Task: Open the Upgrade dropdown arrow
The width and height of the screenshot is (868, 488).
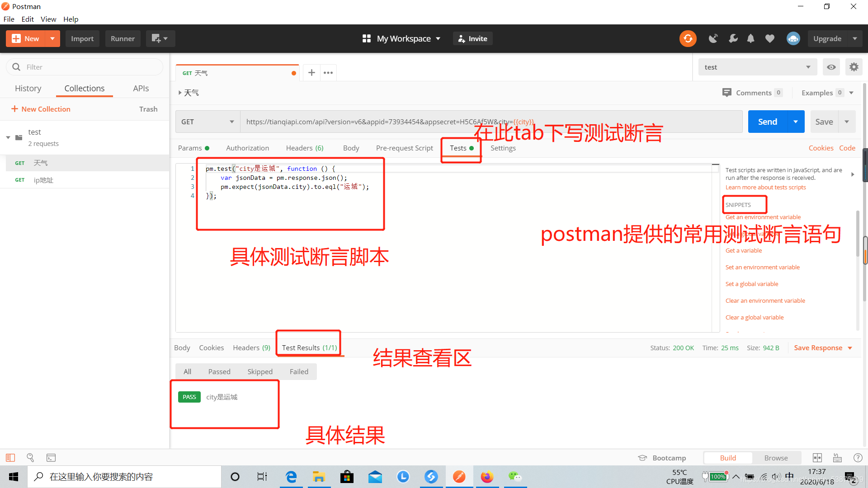Action: coord(854,38)
